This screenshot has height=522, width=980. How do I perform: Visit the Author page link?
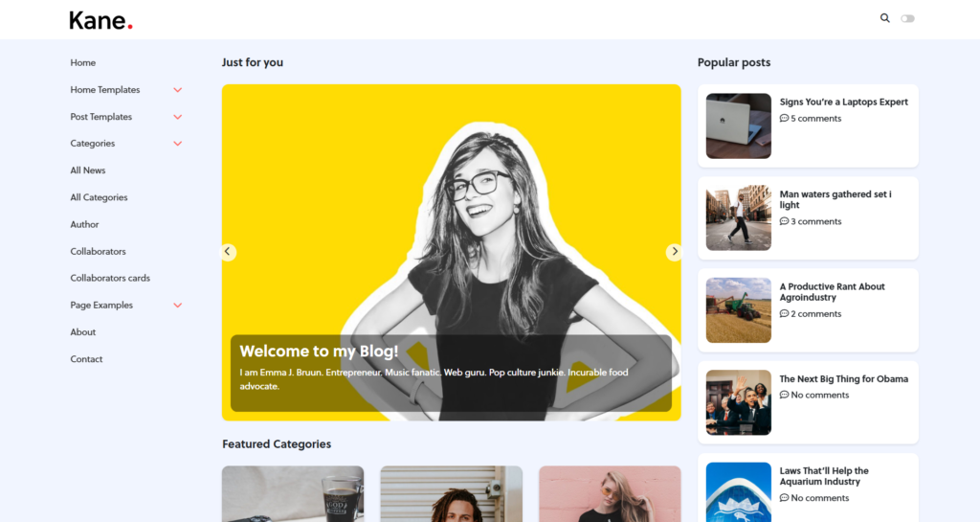(84, 224)
